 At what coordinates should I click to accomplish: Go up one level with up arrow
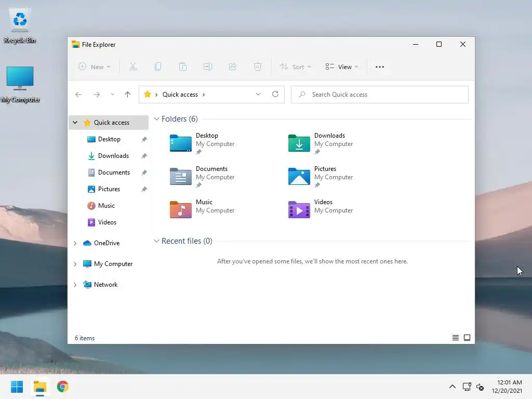tap(128, 95)
